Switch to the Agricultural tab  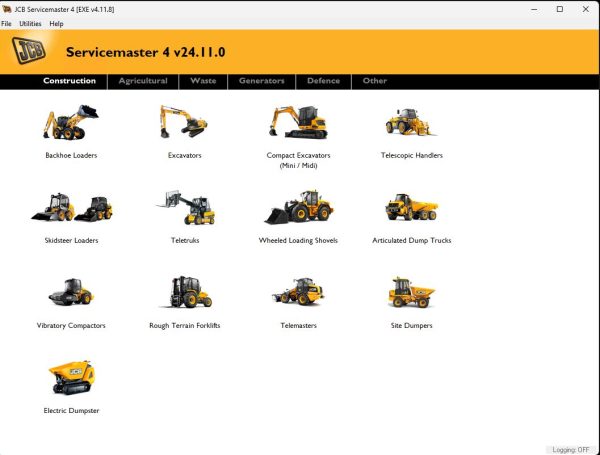[143, 81]
